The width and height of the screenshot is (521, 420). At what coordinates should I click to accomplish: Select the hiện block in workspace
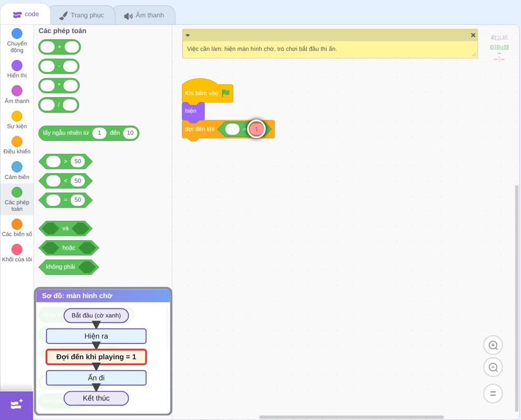pyautogui.click(x=193, y=111)
